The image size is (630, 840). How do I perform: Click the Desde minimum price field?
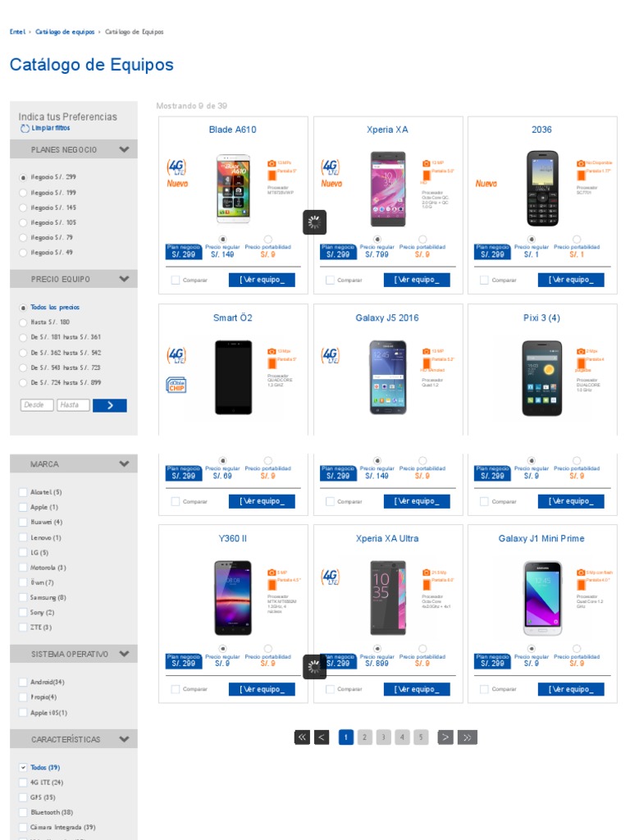tap(37, 405)
